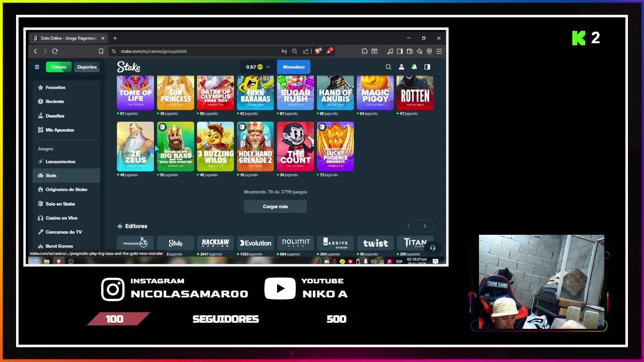Screen dimensions: 644x362
Task: Click the Reciente clock icon
Action: coord(40,102)
